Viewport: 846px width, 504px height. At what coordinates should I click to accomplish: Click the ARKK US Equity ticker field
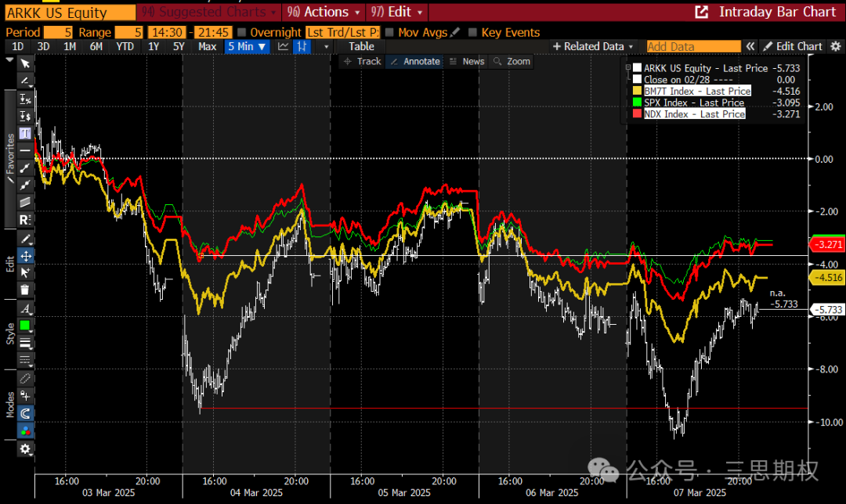click(x=70, y=13)
